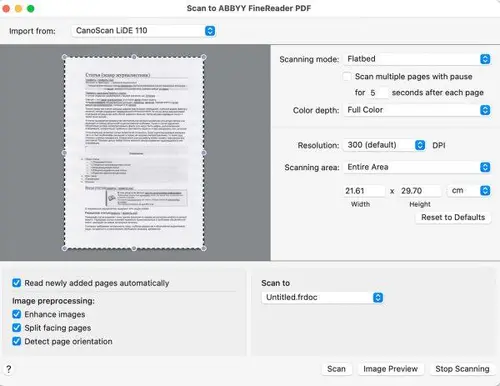Click the top-left crop handle of preview
Image resolution: width=500 pixels, height=386 pixels.
point(65,57)
